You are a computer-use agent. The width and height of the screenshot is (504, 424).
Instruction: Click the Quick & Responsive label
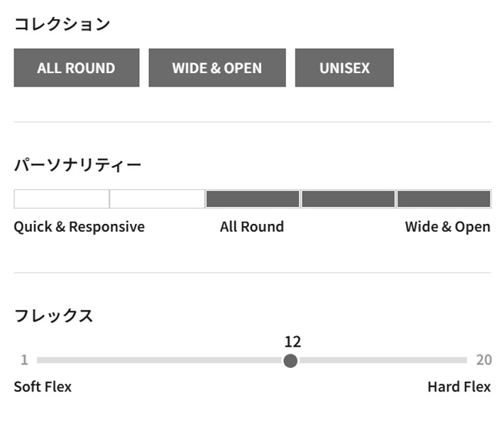(79, 227)
